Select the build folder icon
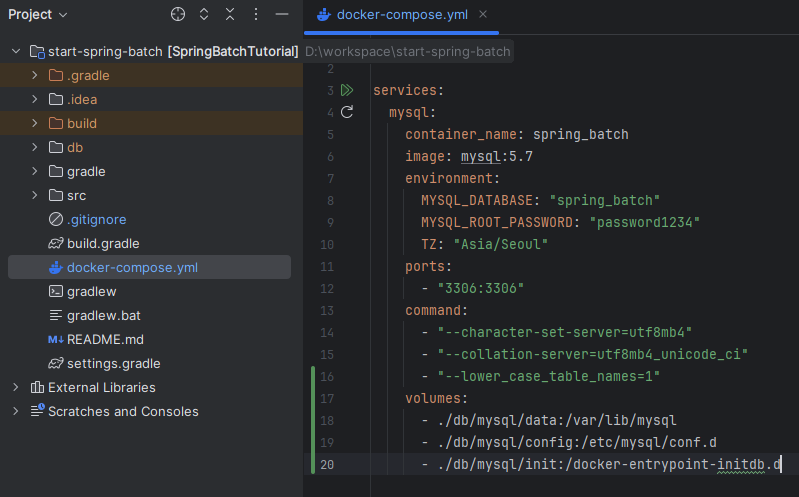The height and width of the screenshot is (497, 799). tap(56, 123)
